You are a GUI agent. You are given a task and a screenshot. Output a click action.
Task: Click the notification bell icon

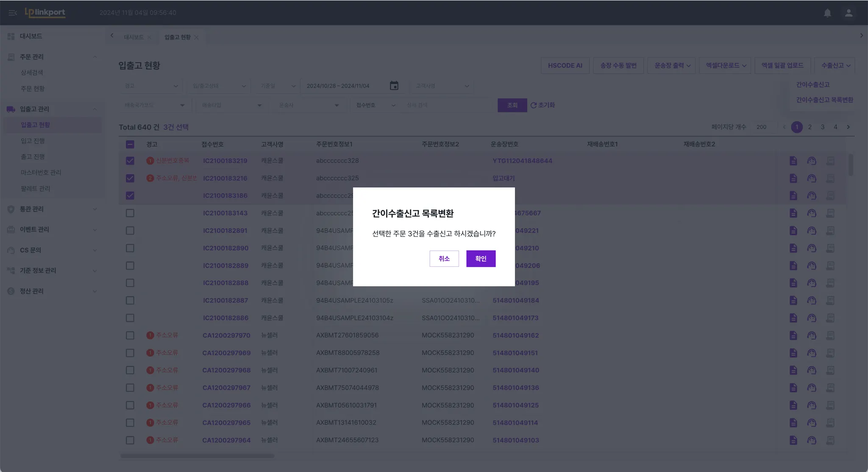pos(827,13)
